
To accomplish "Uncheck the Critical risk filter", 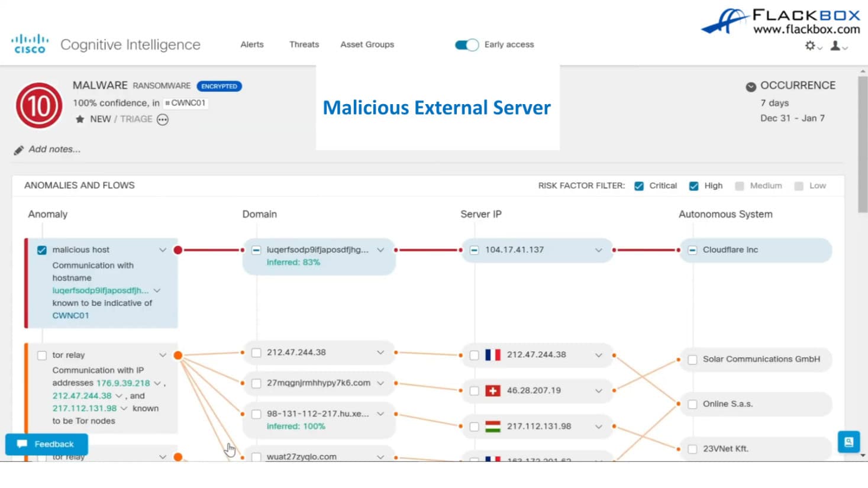I will pyautogui.click(x=639, y=186).
